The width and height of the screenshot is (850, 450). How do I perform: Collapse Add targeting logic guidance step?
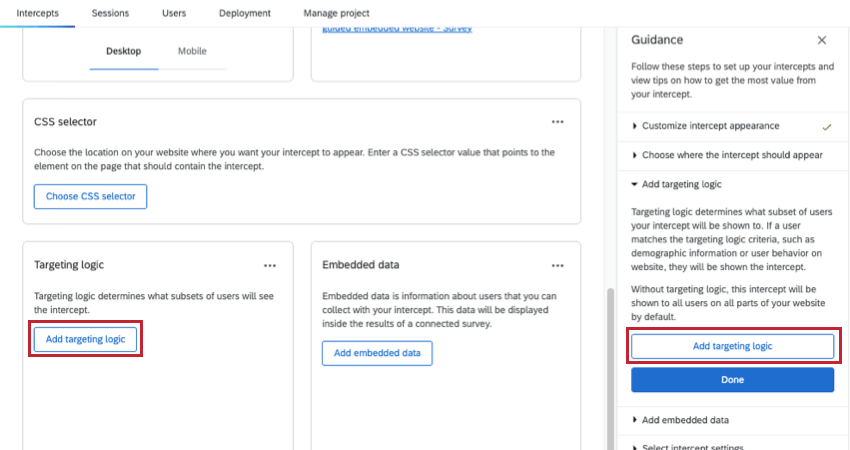(681, 184)
